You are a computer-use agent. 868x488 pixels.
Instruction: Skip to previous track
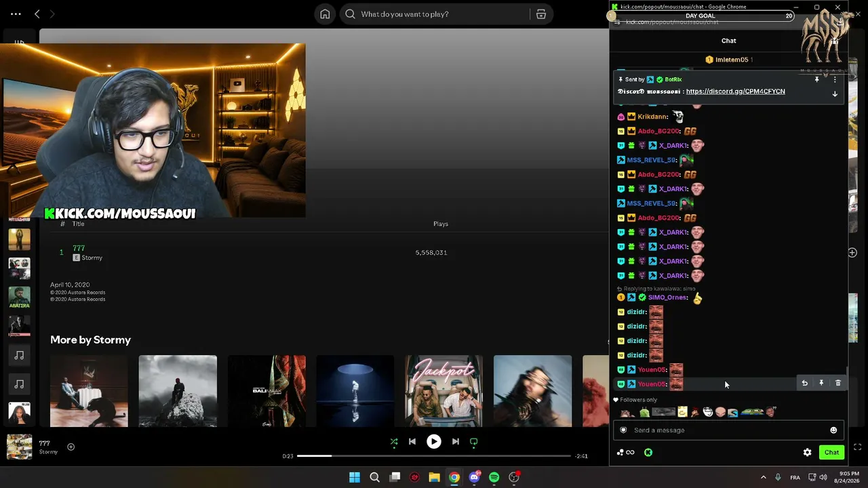click(x=412, y=442)
